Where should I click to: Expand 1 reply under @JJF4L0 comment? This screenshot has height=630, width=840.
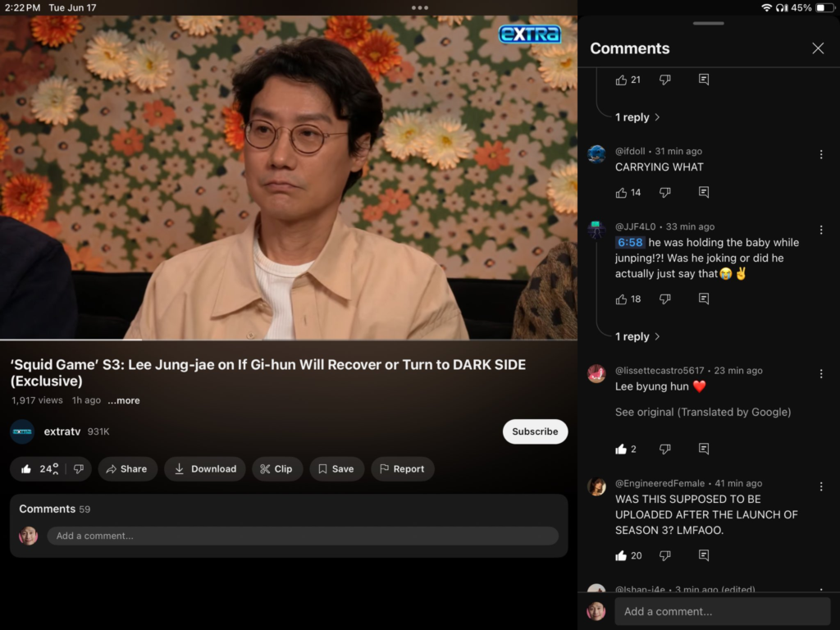(x=637, y=336)
